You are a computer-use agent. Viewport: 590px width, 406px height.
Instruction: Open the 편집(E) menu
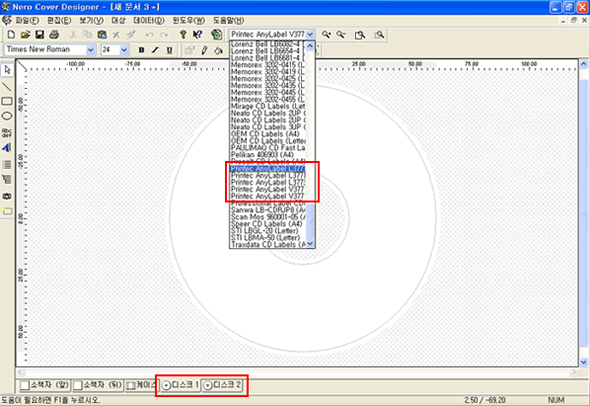tap(59, 21)
